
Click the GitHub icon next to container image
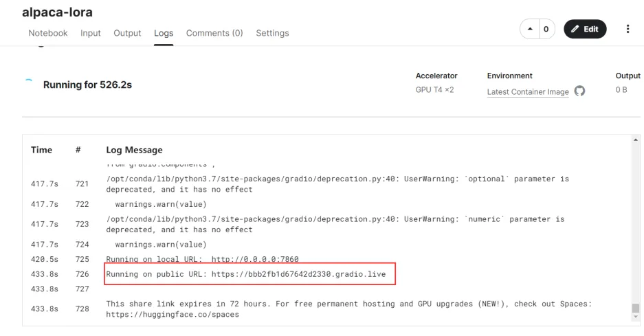579,91
